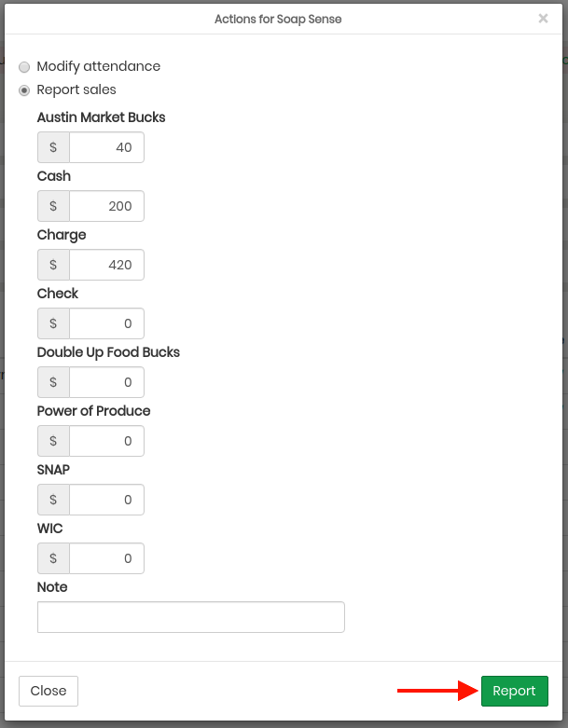The height and width of the screenshot is (728, 568).
Task: Click the Double Up Food Bucks field
Action: (107, 382)
